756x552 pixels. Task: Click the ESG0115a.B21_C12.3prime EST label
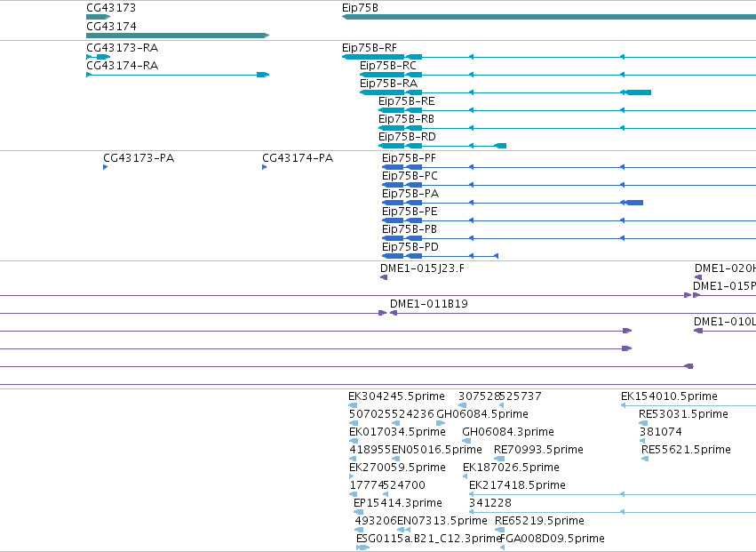tap(429, 539)
